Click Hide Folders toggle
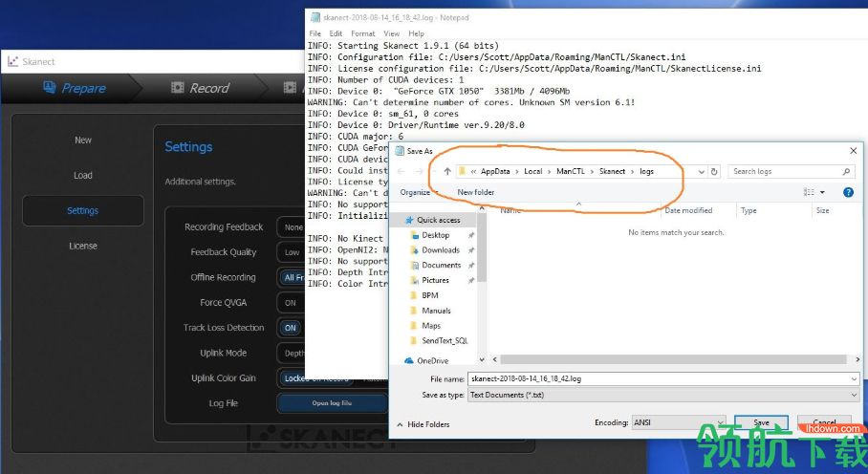Viewport: 868px width, 474px height. coord(423,424)
